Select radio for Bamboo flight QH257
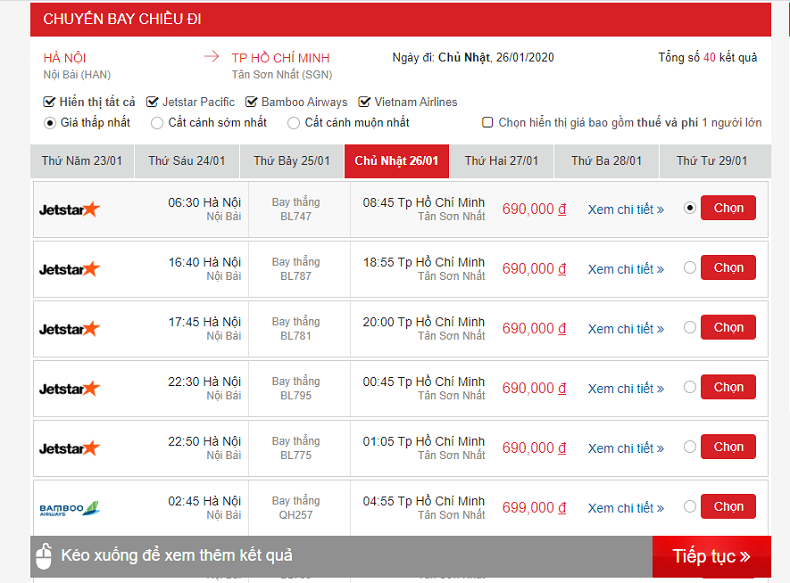The width and height of the screenshot is (790, 583). (x=690, y=506)
